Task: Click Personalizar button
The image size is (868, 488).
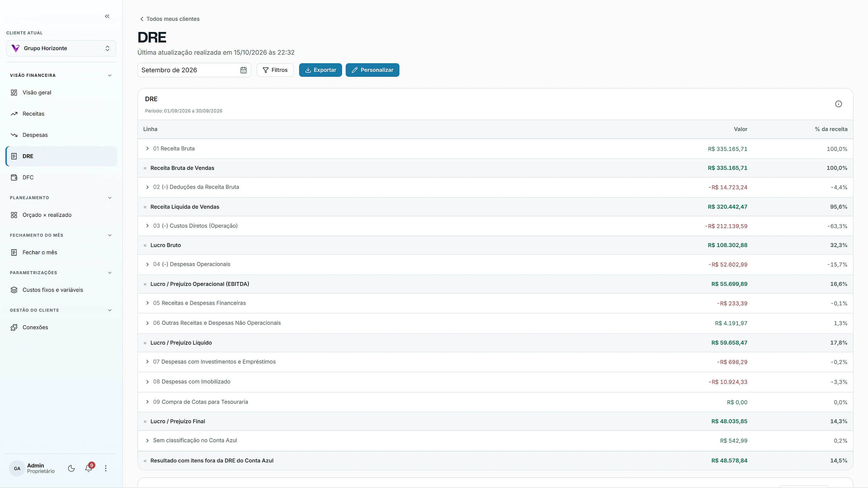Action: (372, 70)
